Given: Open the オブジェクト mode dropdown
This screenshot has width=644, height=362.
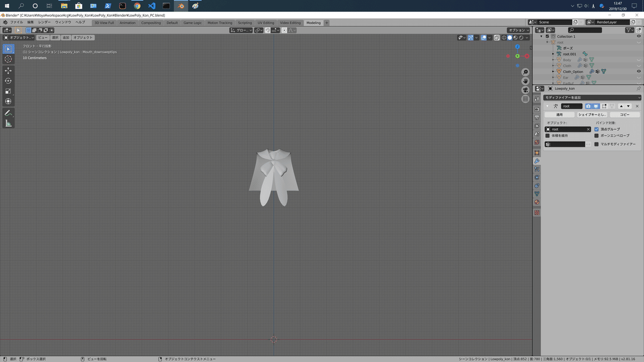Looking at the screenshot, I should tap(19, 38).
